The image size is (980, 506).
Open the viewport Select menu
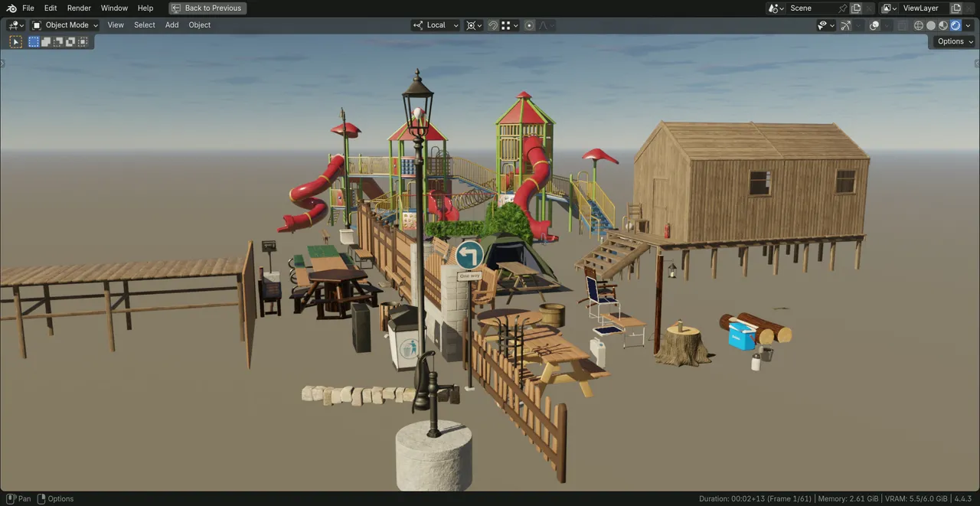point(145,25)
